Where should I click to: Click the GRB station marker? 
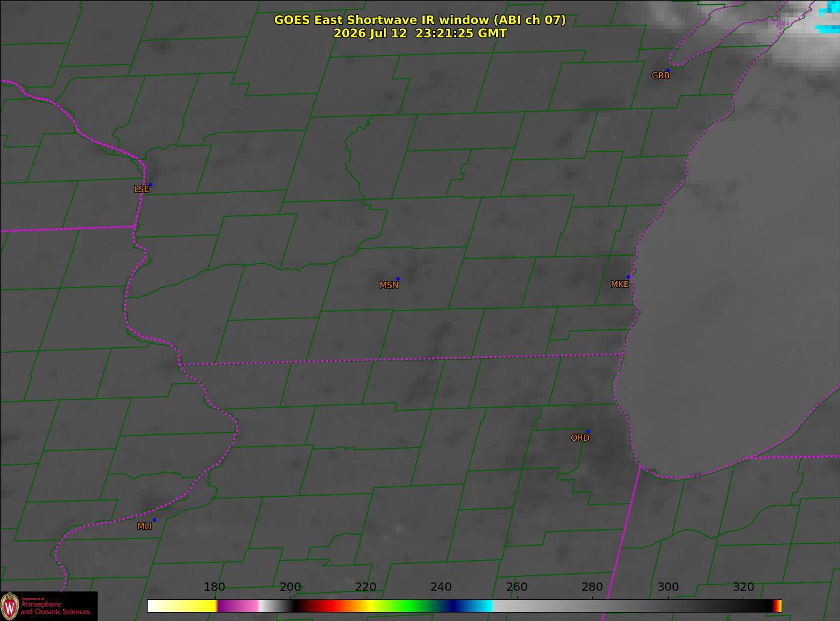click(x=668, y=70)
